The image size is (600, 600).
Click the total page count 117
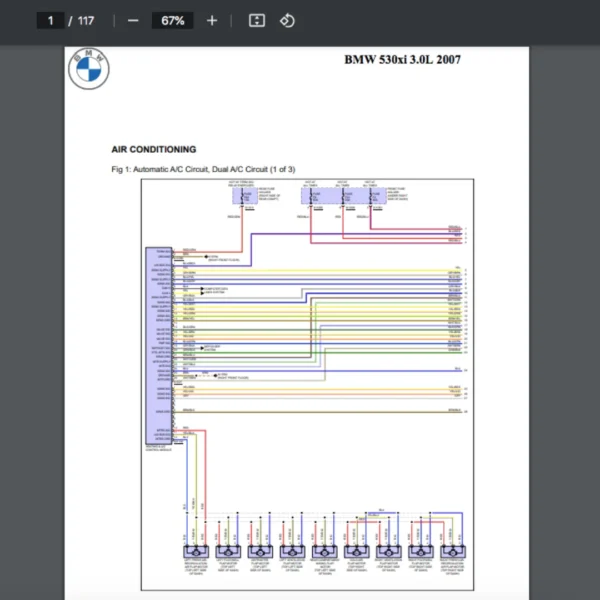(x=85, y=21)
